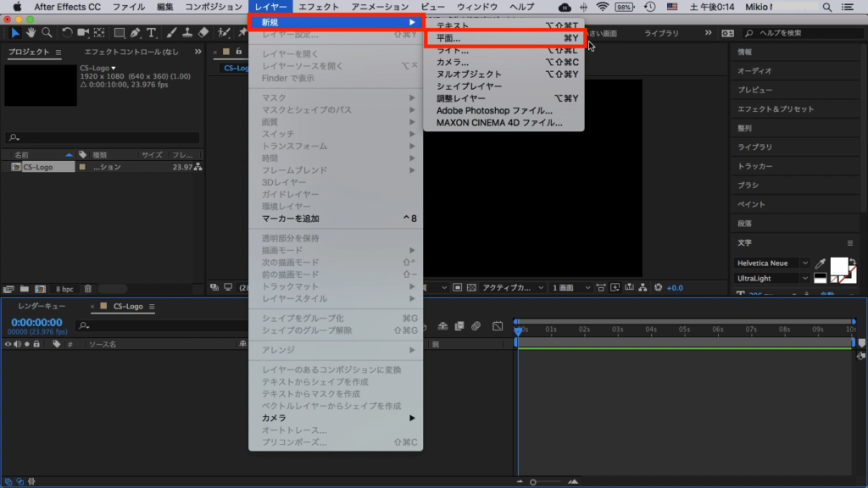Screen dimensions: 868x488
Task: Toggle region of interest in viewer
Action: (457, 288)
